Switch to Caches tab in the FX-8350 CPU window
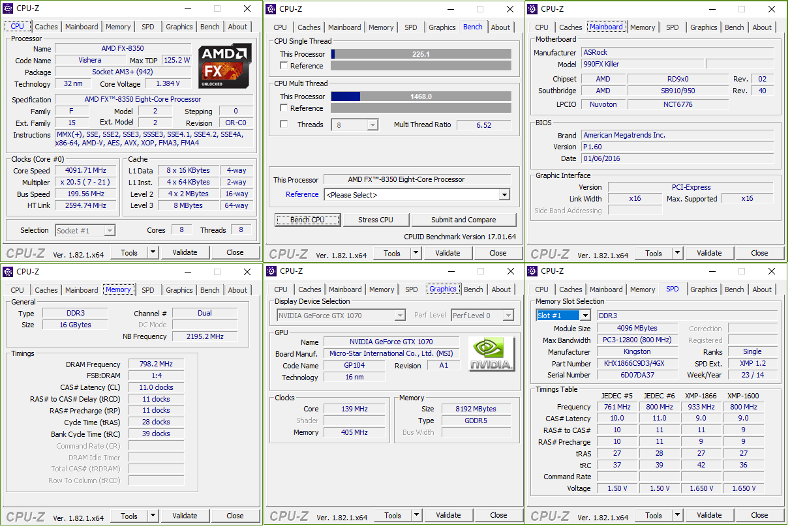The height and width of the screenshot is (532, 790). point(46,27)
